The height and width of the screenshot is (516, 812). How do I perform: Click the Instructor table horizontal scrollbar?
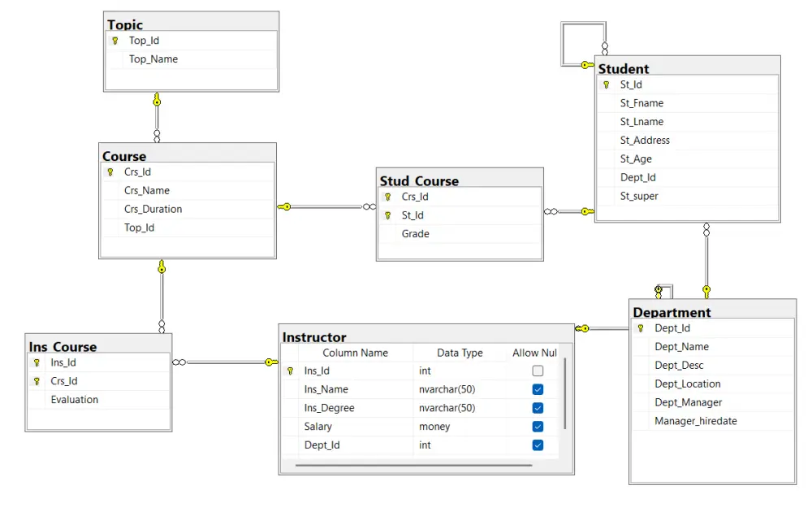(x=413, y=466)
